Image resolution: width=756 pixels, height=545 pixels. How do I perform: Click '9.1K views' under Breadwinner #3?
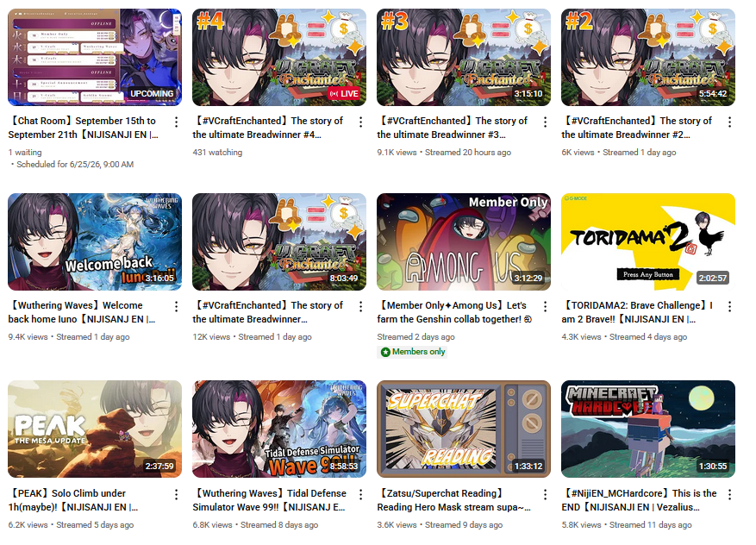[397, 153]
